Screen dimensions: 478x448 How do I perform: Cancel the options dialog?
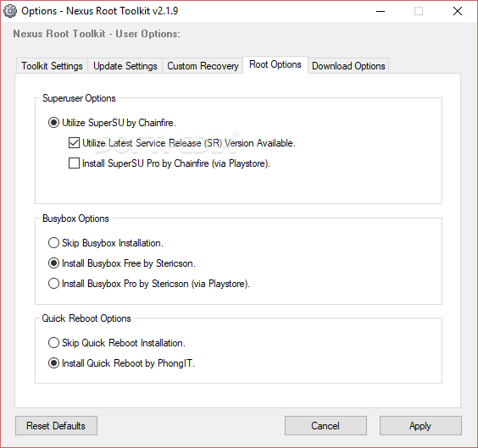pyautogui.click(x=325, y=426)
